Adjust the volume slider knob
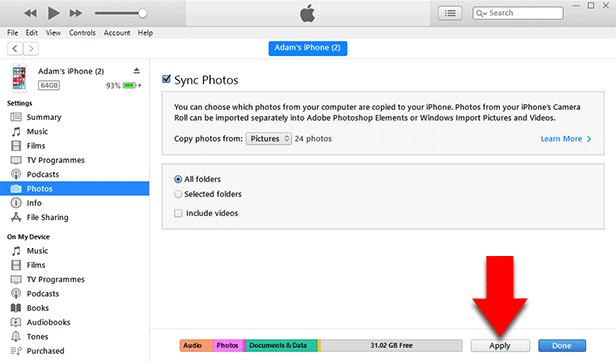 click(143, 13)
